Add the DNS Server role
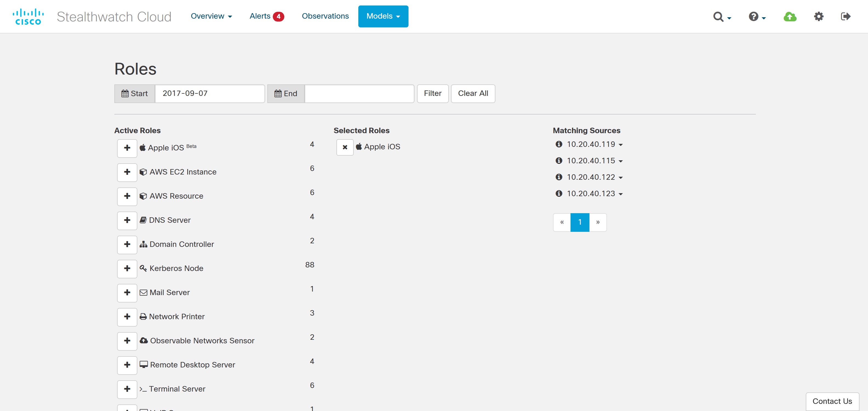868x411 pixels. point(127,220)
